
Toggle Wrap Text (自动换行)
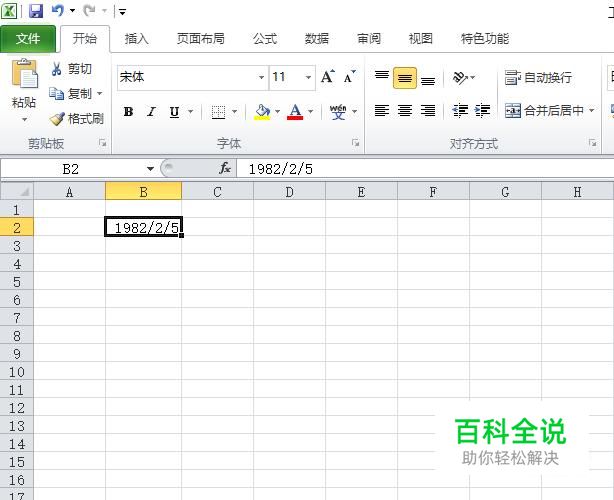click(x=538, y=78)
